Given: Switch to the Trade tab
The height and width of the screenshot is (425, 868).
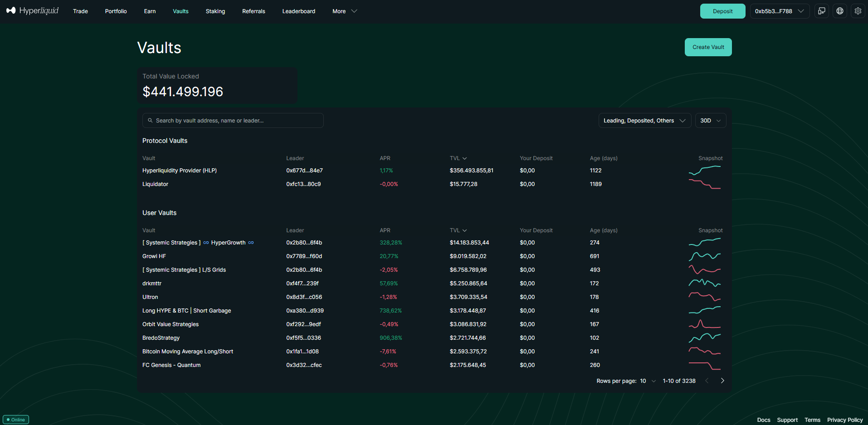Looking at the screenshot, I should point(80,11).
